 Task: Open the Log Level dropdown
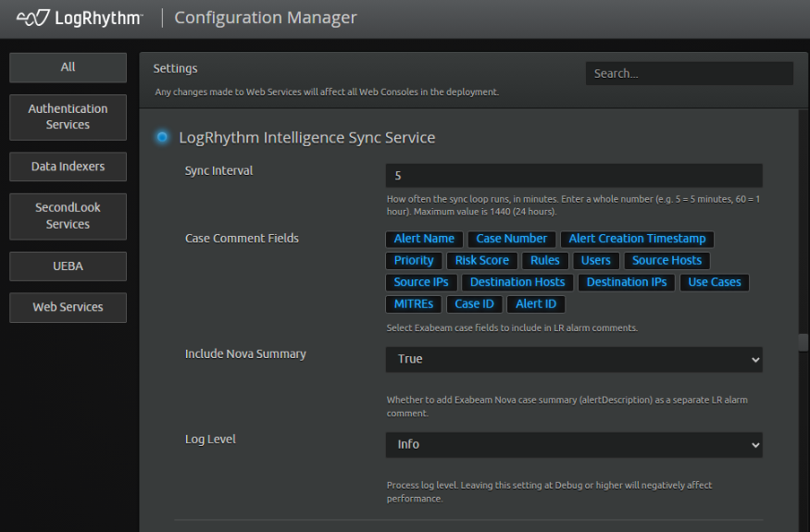coord(574,444)
